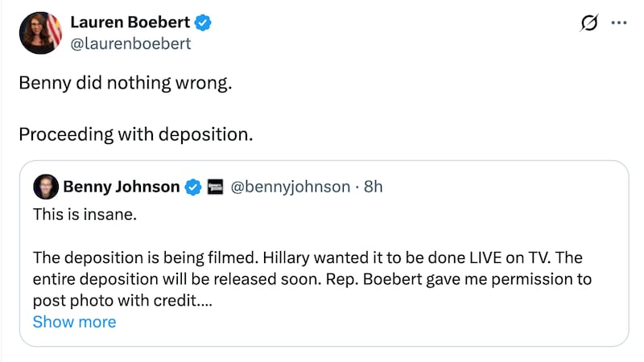
Task: Click the Benny Johnson name in quote
Action: point(121,187)
